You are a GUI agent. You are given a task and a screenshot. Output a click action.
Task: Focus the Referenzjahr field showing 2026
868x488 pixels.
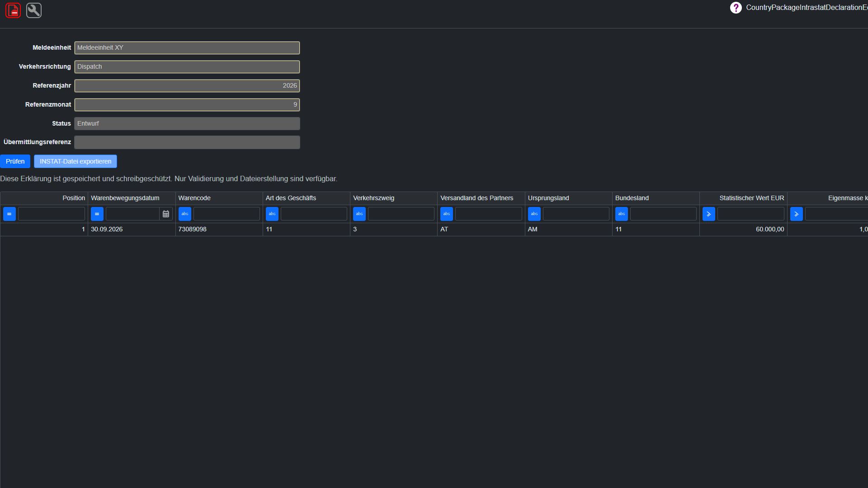point(187,86)
